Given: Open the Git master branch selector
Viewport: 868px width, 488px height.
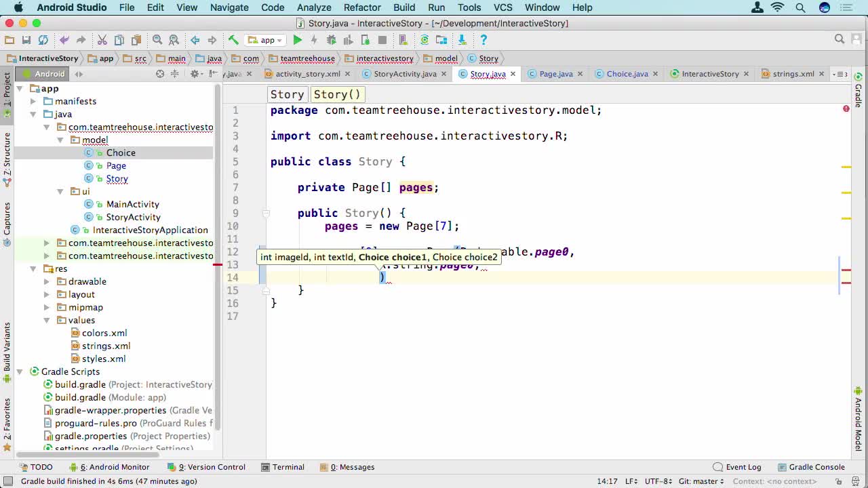Looking at the screenshot, I should [701, 481].
